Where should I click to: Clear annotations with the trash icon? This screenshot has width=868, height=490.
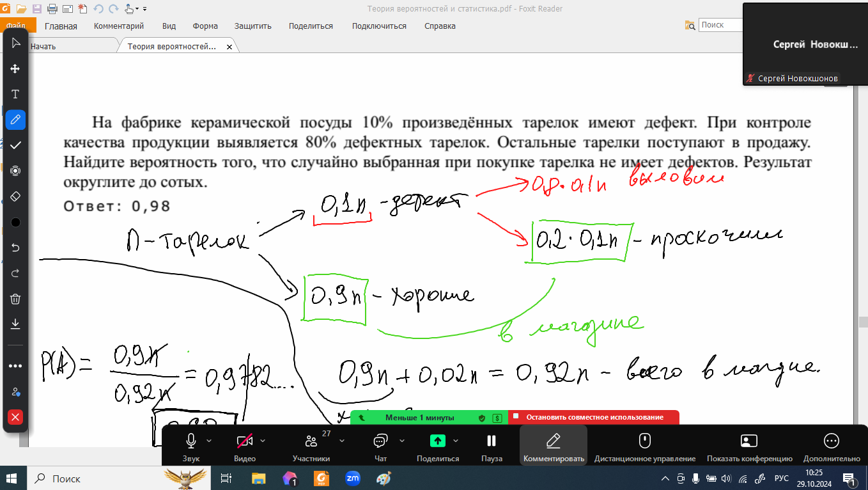(x=15, y=299)
